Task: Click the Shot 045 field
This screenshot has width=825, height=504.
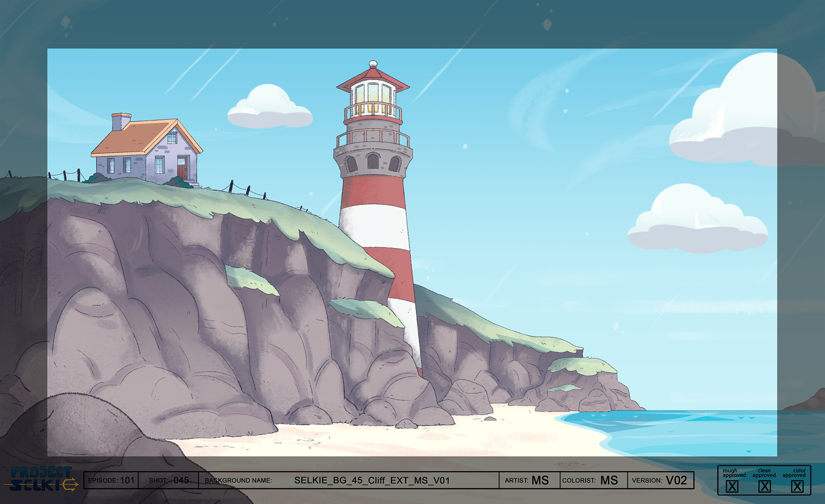Action: coord(168,480)
